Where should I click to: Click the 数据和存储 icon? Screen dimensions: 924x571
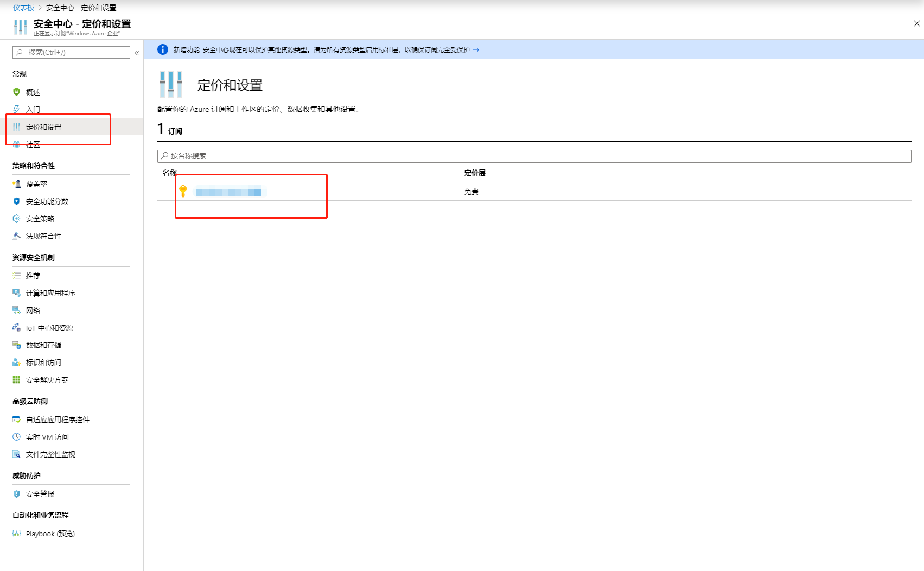(16, 345)
